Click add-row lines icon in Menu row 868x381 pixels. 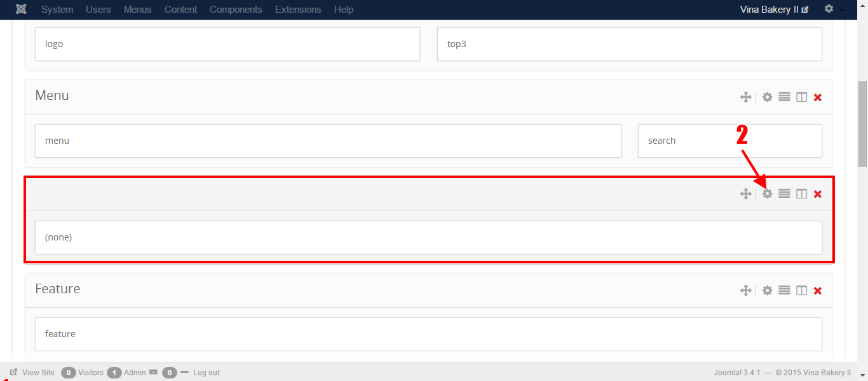click(784, 97)
